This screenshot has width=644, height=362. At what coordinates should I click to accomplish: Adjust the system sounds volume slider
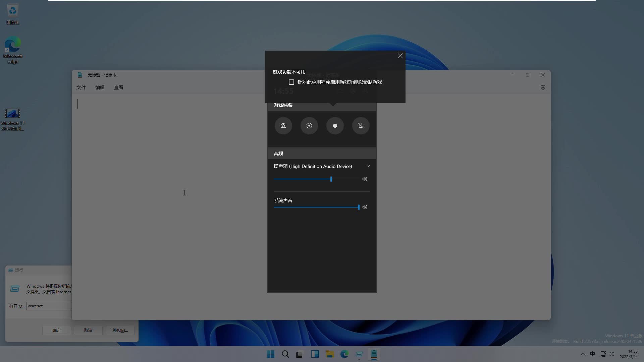click(x=316, y=207)
